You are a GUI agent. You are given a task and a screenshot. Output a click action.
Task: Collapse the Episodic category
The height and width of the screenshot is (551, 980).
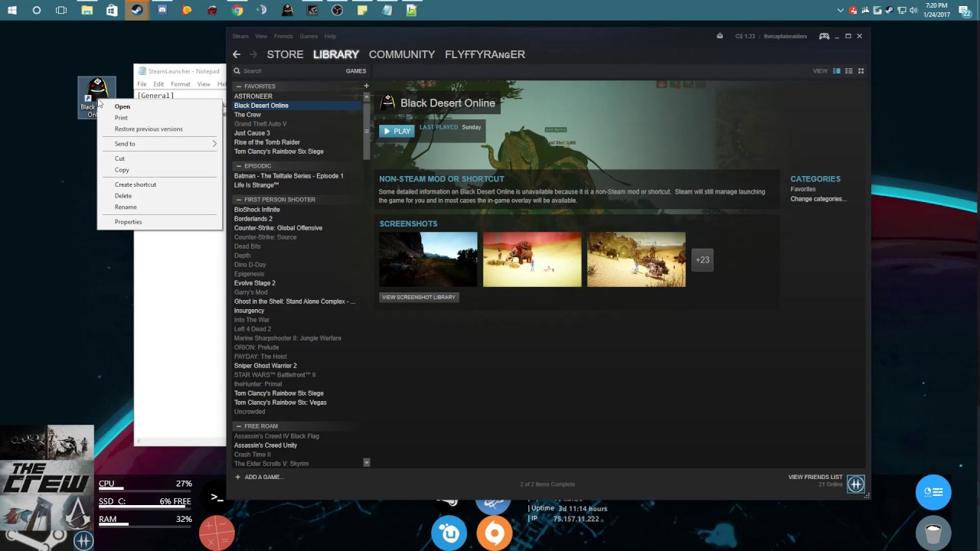(238, 166)
